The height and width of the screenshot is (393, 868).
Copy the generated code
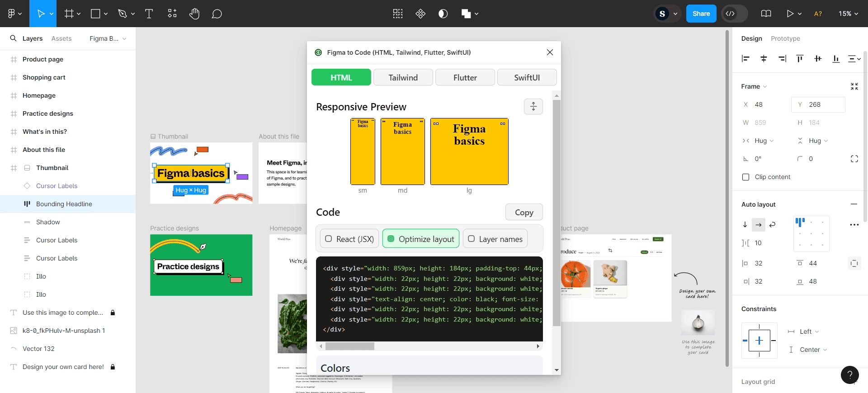pos(524,212)
